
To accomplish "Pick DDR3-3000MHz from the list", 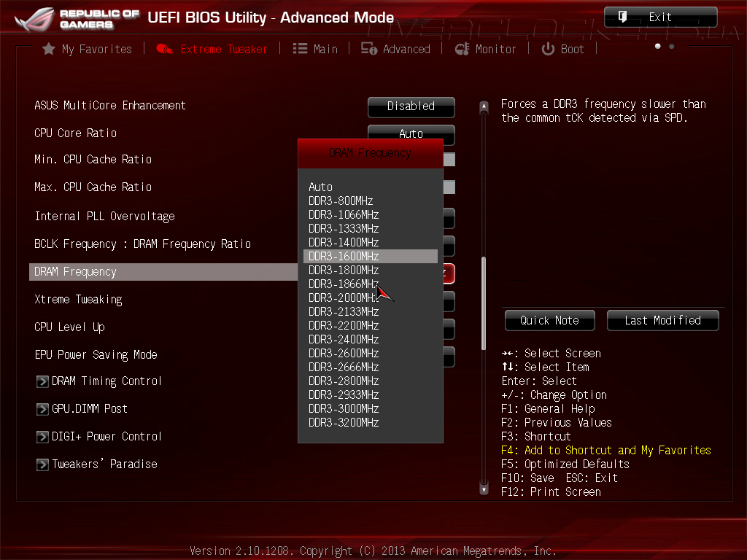I will tap(370, 408).
